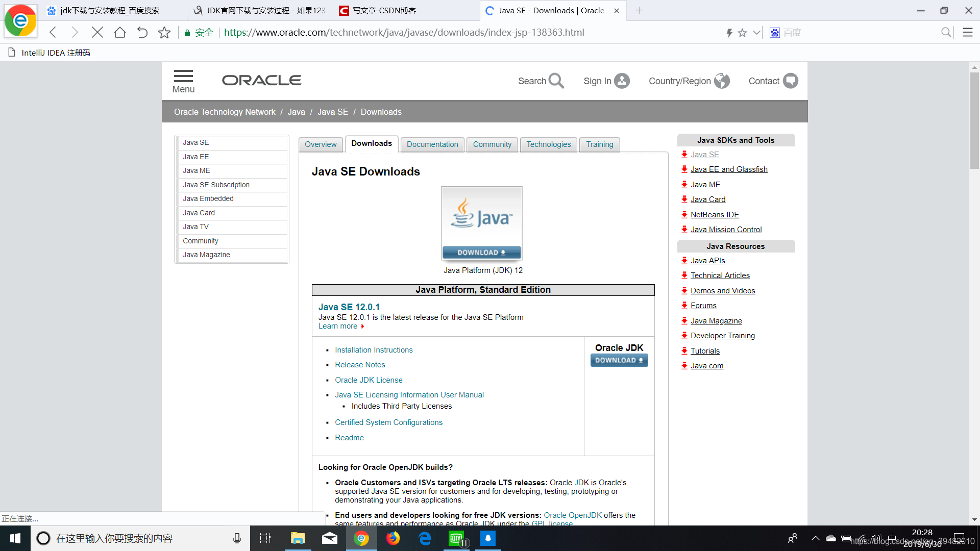Click the Windows Start button

tap(15, 538)
